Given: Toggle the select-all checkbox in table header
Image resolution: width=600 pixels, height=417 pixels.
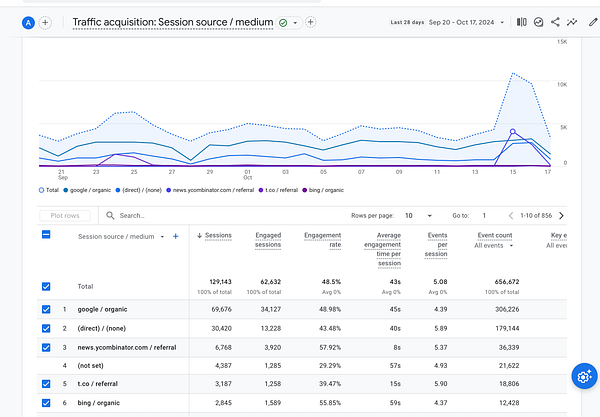Looking at the screenshot, I should (x=46, y=236).
